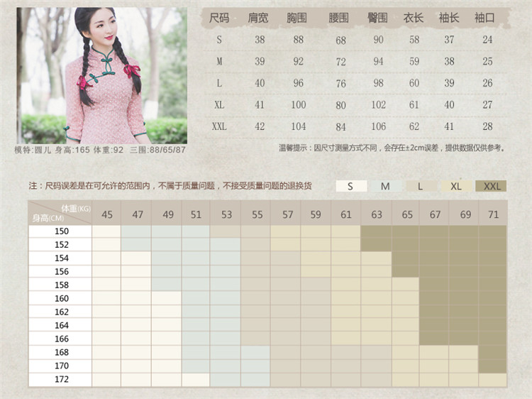Select the XL size legend swatch
Screen dimensions: 532x399
[455, 186]
